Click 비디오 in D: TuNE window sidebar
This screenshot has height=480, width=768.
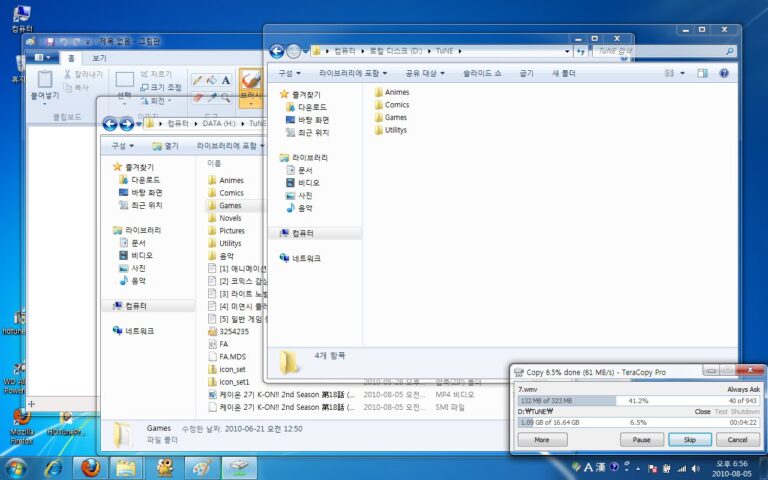click(303, 183)
